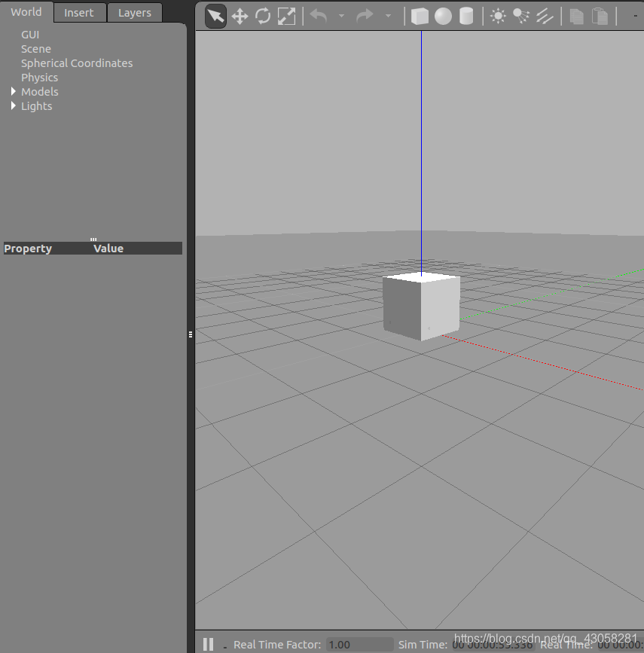
Task: Open the redo history dropdown arrow
Action: (x=388, y=17)
